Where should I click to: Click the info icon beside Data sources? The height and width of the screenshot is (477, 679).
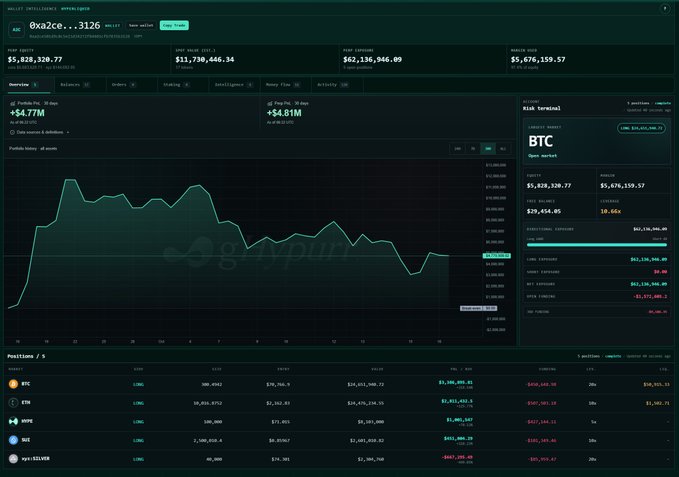point(12,132)
